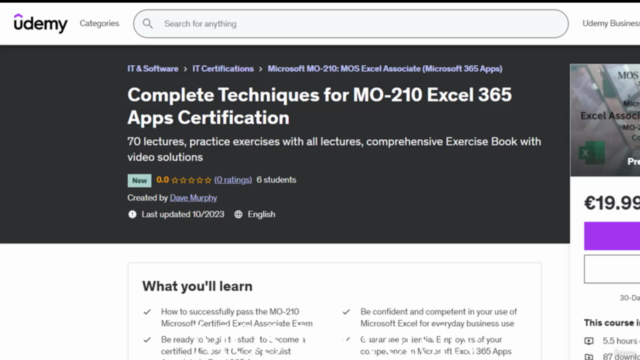The width and height of the screenshot is (640, 360).
Task: Click the English language label
Action: point(262,214)
